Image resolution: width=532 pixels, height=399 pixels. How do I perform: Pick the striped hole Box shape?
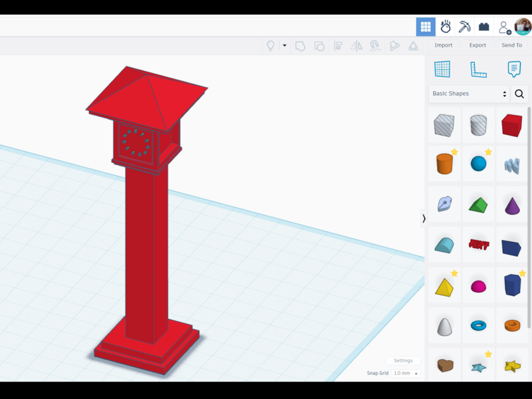point(444,125)
